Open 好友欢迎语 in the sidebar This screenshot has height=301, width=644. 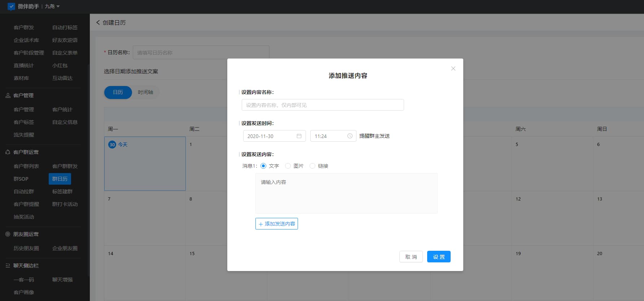point(65,40)
